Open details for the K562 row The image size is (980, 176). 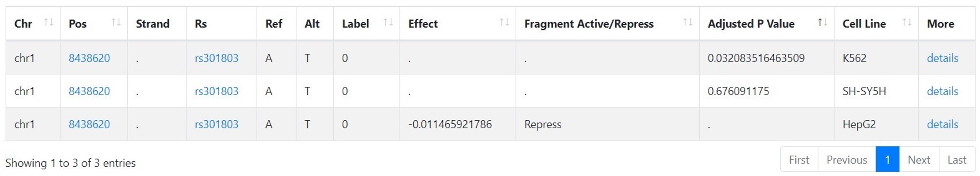click(942, 58)
